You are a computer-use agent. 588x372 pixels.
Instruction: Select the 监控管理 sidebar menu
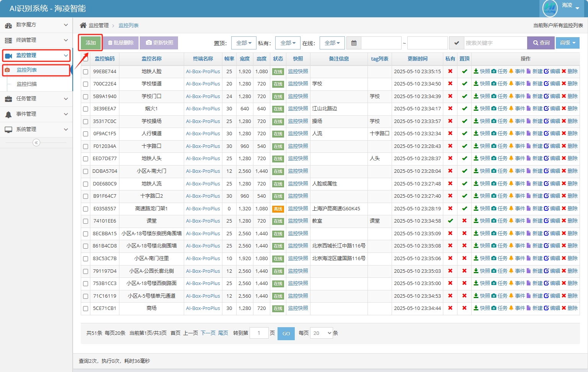tap(36, 56)
